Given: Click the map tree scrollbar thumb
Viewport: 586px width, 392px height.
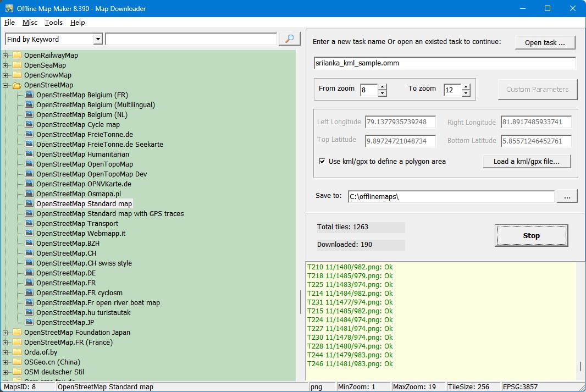Looking at the screenshot, I should [301, 302].
